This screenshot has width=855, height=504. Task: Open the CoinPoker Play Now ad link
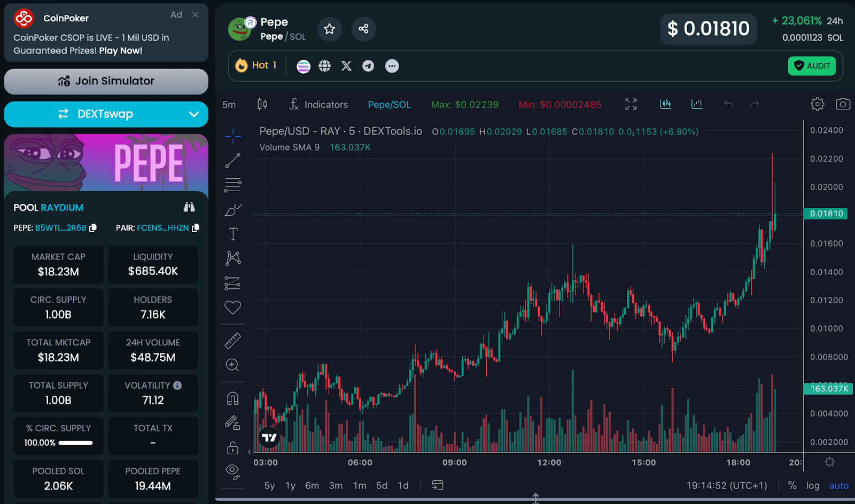(x=121, y=51)
